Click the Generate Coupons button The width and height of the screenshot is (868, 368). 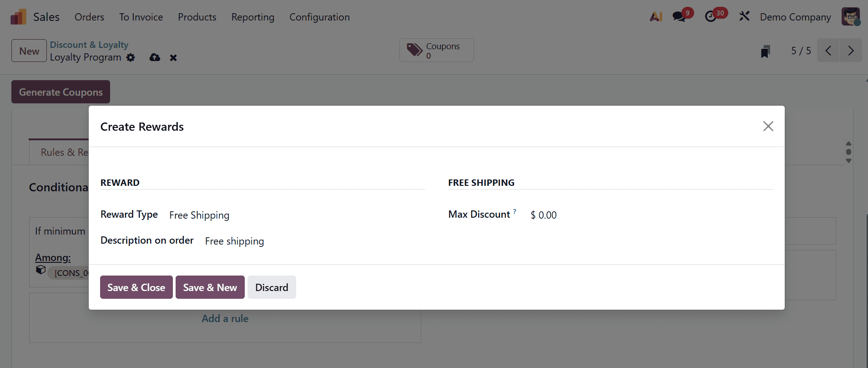coord(60,92)
